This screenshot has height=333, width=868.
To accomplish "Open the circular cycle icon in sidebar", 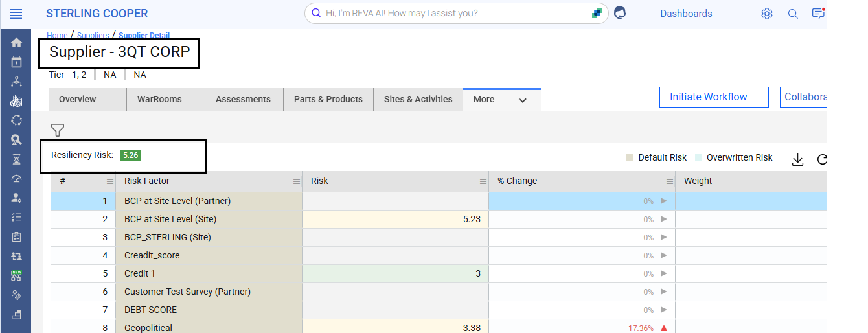I will [16, 121].
